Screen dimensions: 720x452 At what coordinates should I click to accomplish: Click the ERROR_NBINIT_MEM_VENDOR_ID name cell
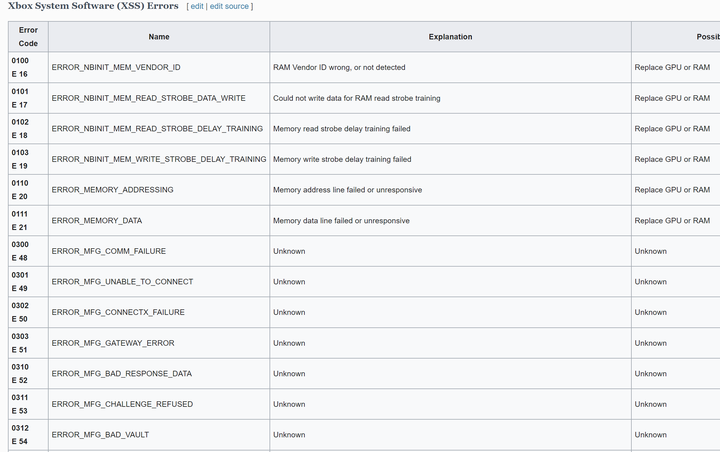[116, 67]
